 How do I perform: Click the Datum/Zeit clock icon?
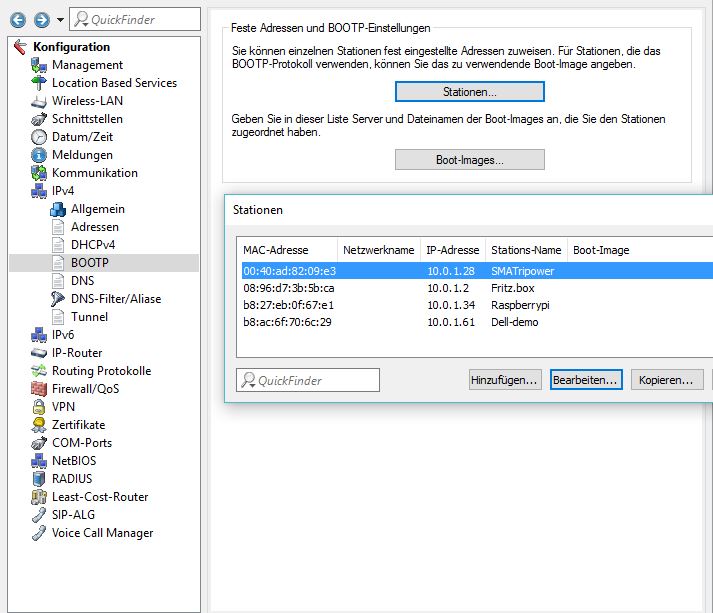point(39,137)
